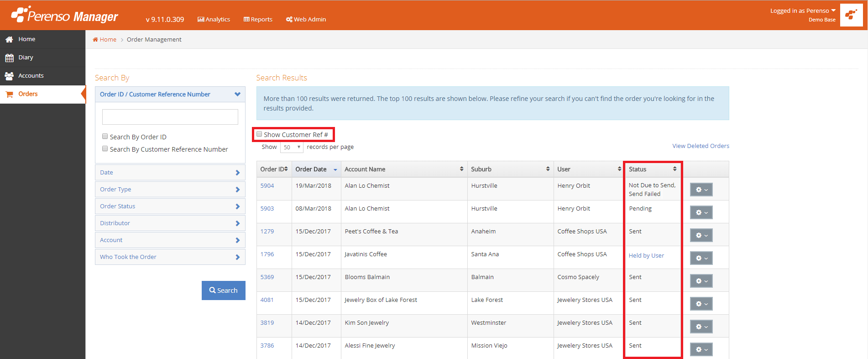The height and width of the screenshot is (359, 868).
Task: Click Pending status of order 5903
Action: coord(640,209)
